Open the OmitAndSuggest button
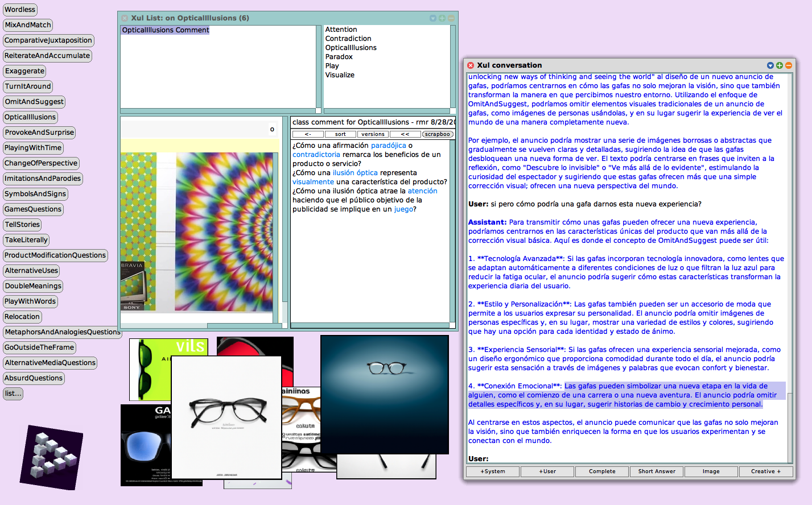812x505 pixels. (x=34, y=102)
